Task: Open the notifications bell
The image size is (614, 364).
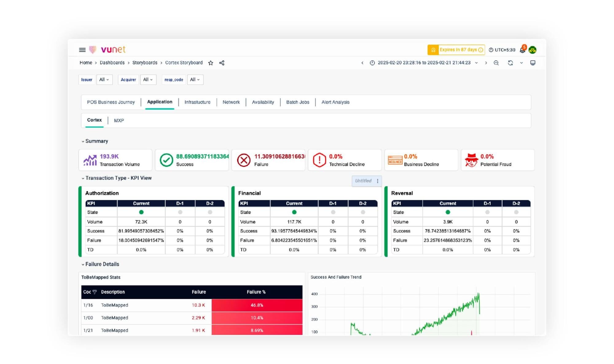Action: [x=522, y=50]
